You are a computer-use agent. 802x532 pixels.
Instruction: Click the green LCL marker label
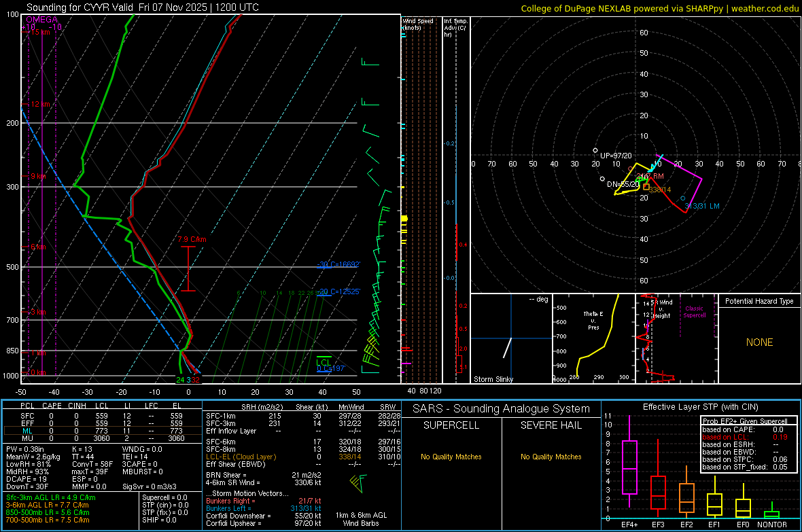324,363
